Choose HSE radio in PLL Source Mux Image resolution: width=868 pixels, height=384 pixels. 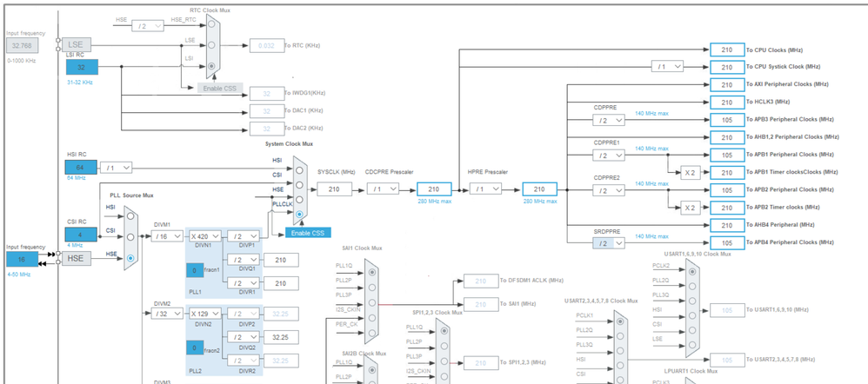pyautogui.click(x=130, y=258)
